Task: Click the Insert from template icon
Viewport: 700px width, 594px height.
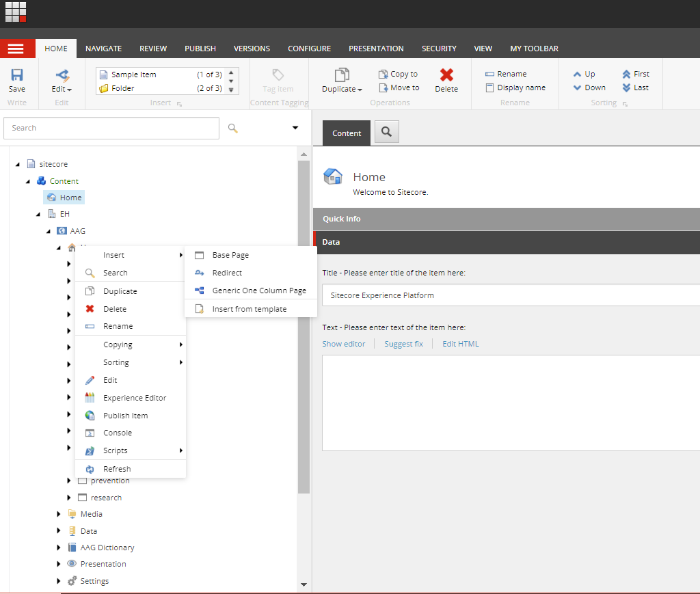Action: (199, 309)
